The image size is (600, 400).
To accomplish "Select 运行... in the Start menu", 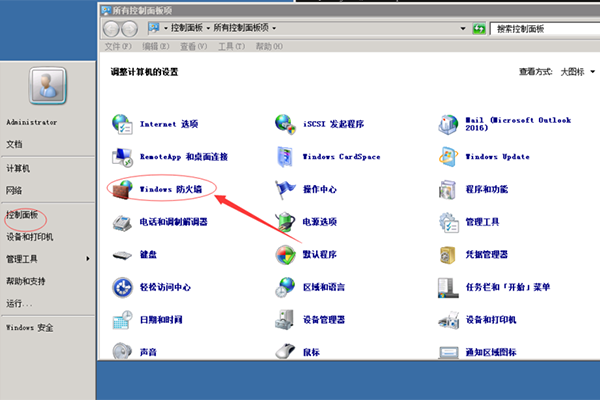I will [x=19, y=304].
